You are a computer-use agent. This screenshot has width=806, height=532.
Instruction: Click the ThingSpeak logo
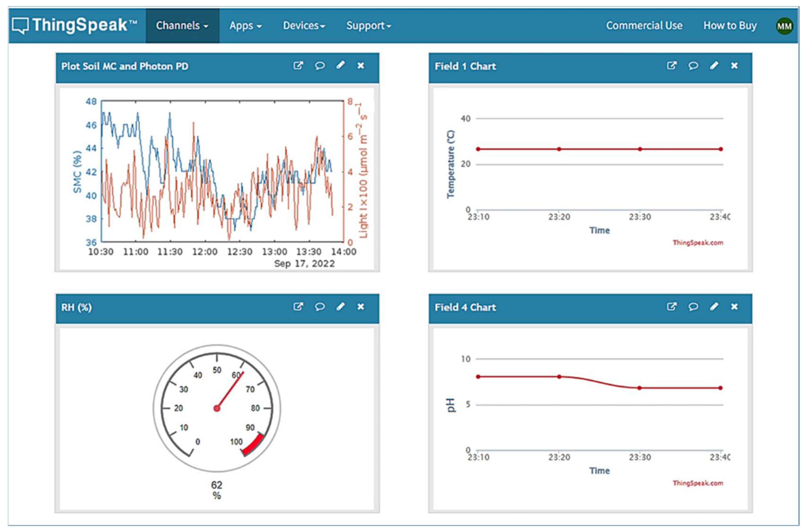tap(75, 26)
